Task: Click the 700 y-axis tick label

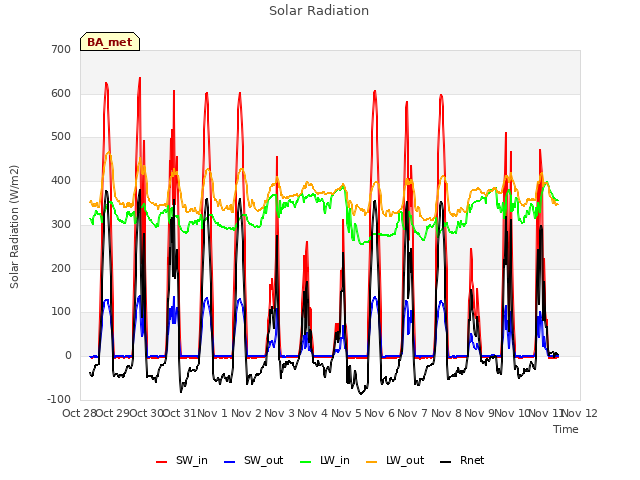Action: click(x=61, y=49)
